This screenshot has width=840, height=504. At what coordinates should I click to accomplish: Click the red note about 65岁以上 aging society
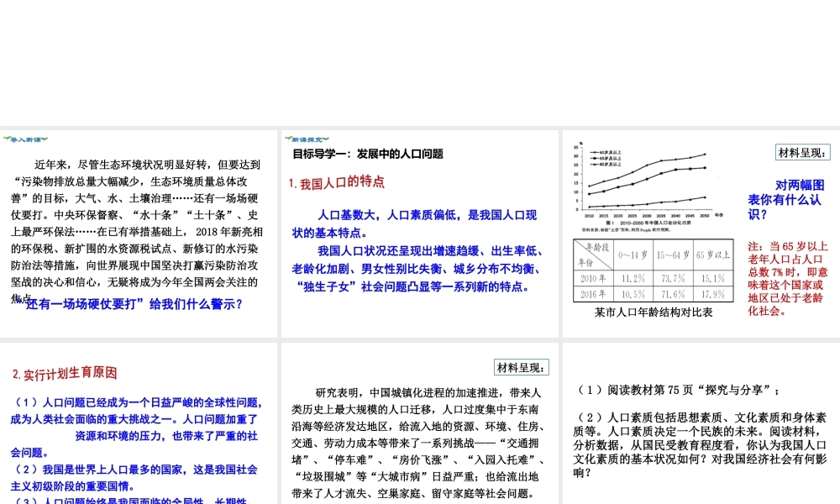pyautogui.click(x=787, y=278)
